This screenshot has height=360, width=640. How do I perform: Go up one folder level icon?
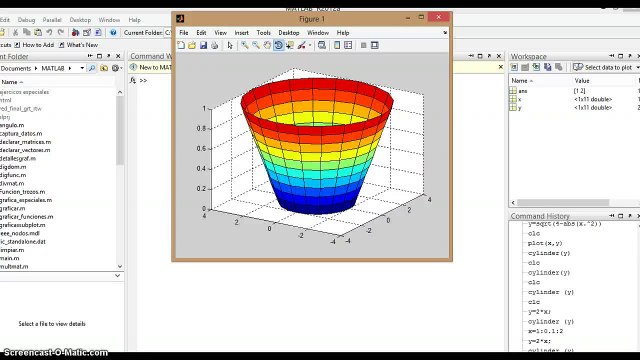[104, 68]
